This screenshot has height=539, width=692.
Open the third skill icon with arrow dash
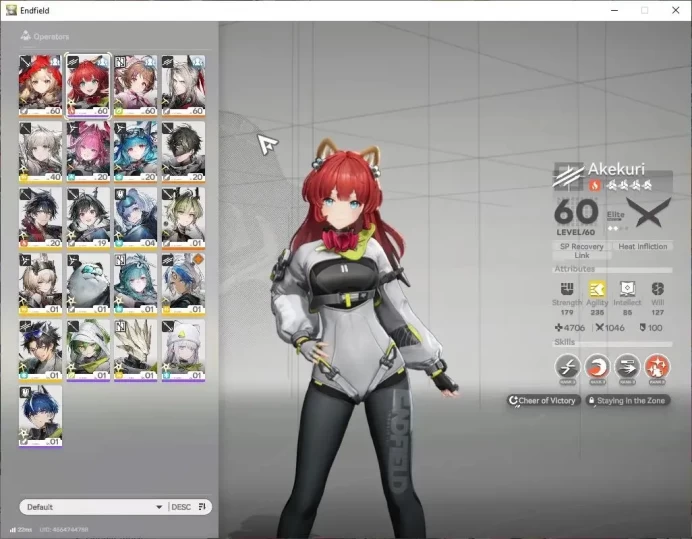[x=627, y=366]
